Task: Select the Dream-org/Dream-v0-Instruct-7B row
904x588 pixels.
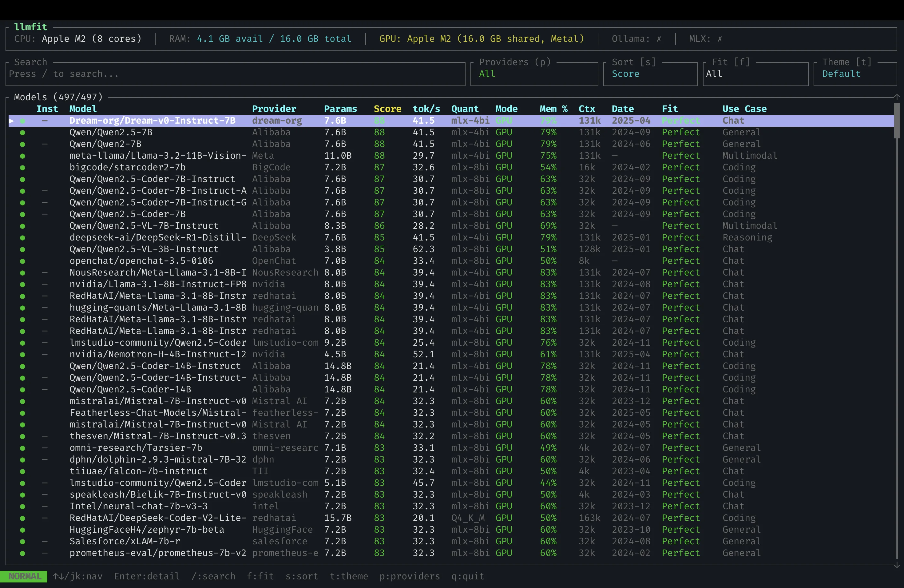Action: click(x=451, y=121)
